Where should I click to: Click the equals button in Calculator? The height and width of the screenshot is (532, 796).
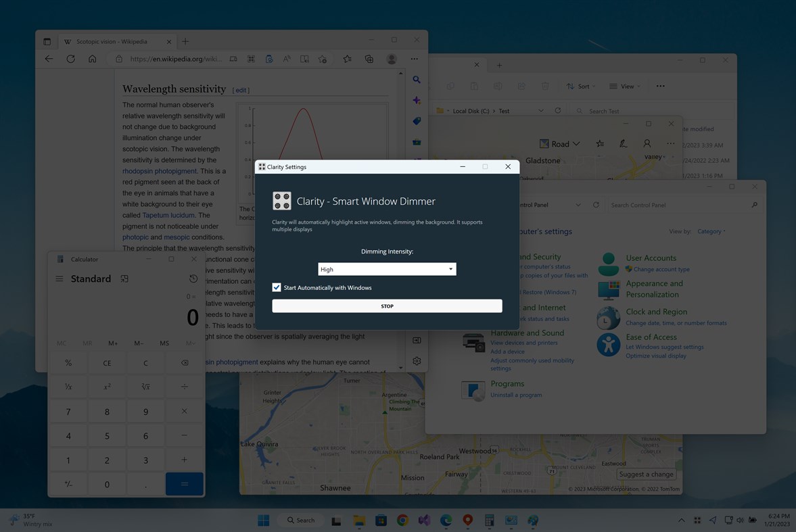pyautogui.click(x=184, y=484)
